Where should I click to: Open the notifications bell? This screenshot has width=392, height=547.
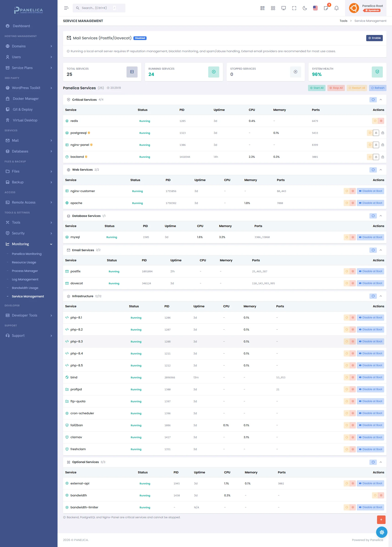click(336, 8)
